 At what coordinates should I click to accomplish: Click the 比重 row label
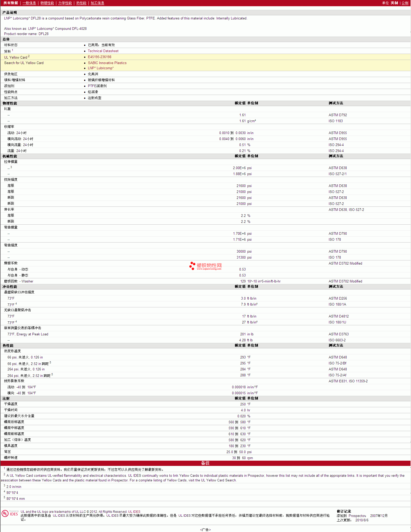(8, 109)
